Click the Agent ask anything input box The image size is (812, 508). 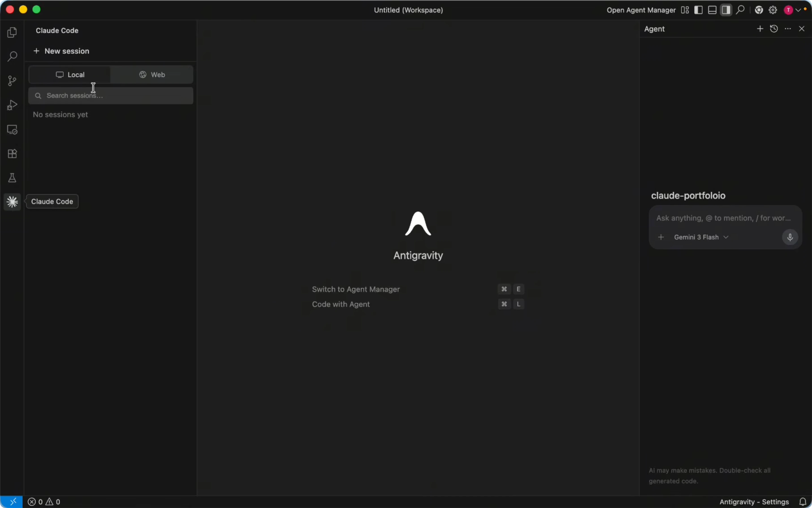[723, 218]
